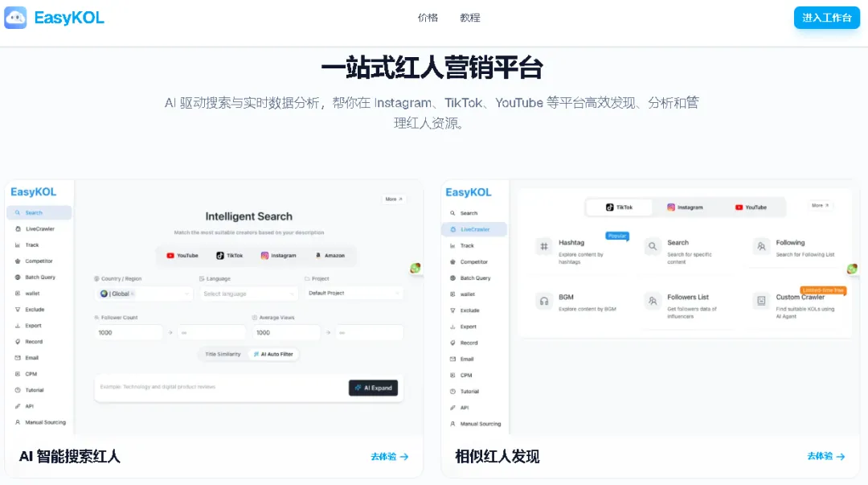Click EasyKOL logo text in right card
The width and height of the screenshot is (868, 485).
469,192
